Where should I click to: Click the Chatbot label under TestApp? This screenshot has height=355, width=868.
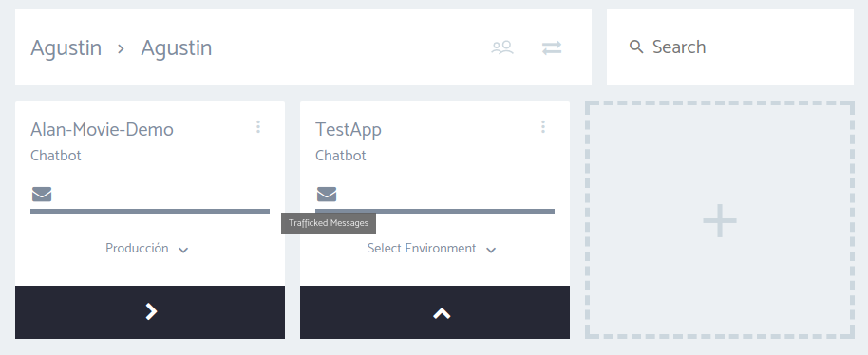[x=341, y=156]
